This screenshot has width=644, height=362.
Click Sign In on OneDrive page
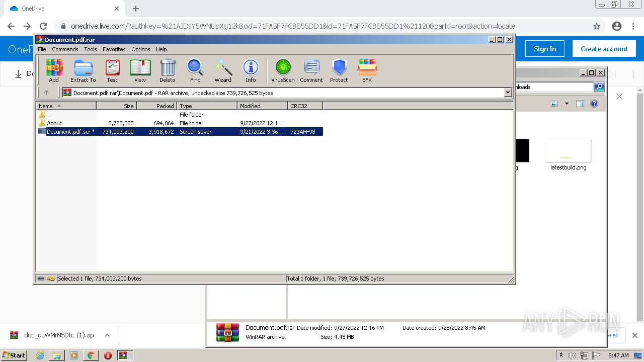pos(545,49)
